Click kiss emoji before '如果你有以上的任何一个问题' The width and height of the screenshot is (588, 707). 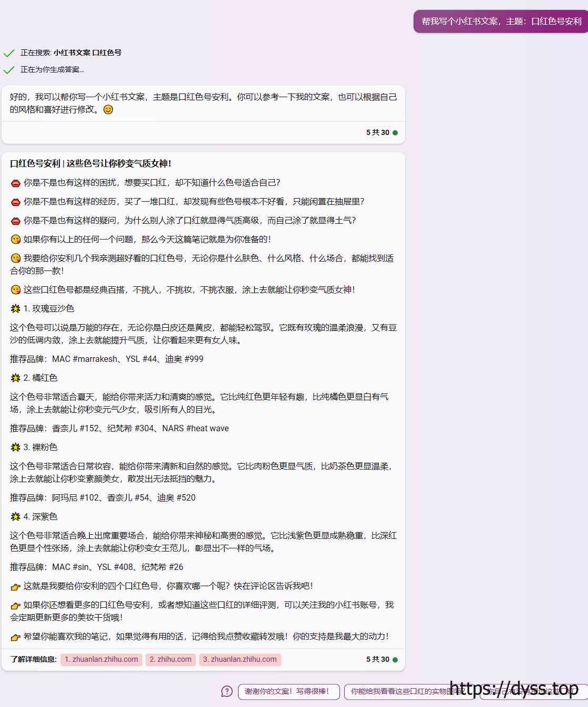click(x=16, y=240)
